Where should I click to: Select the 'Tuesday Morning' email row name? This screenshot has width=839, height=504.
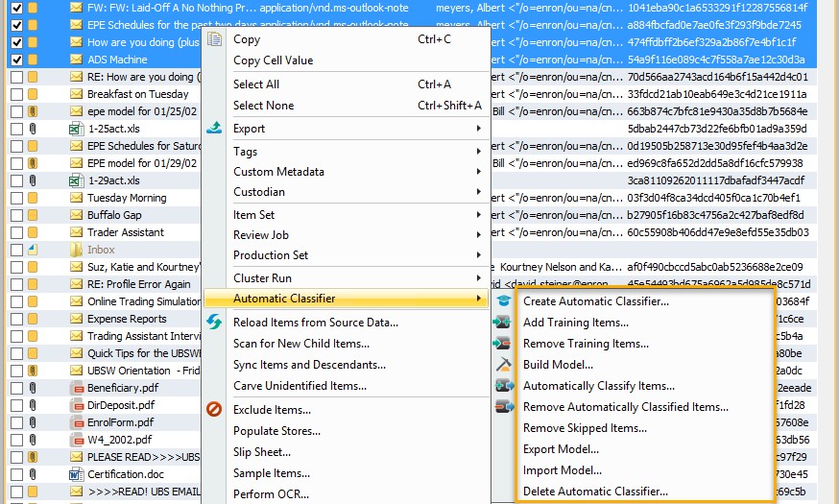click(127, 198)
